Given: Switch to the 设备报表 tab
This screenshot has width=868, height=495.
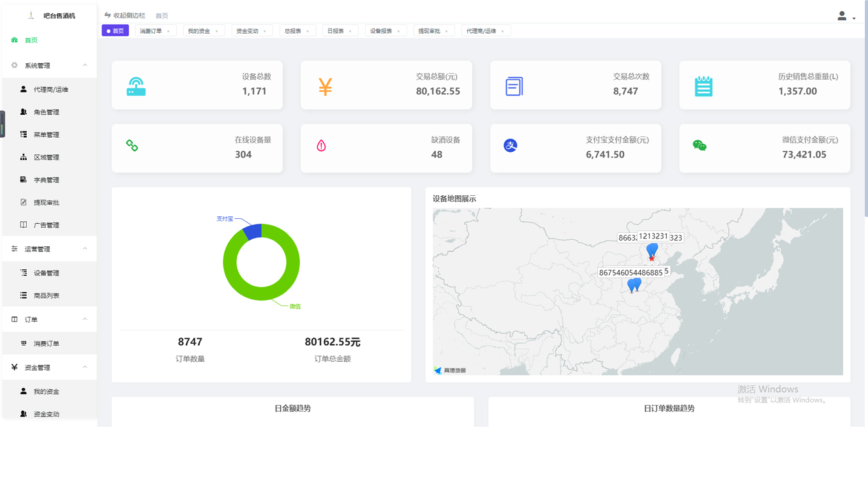Looking at the screenshot, I should [x=381, y=31].
